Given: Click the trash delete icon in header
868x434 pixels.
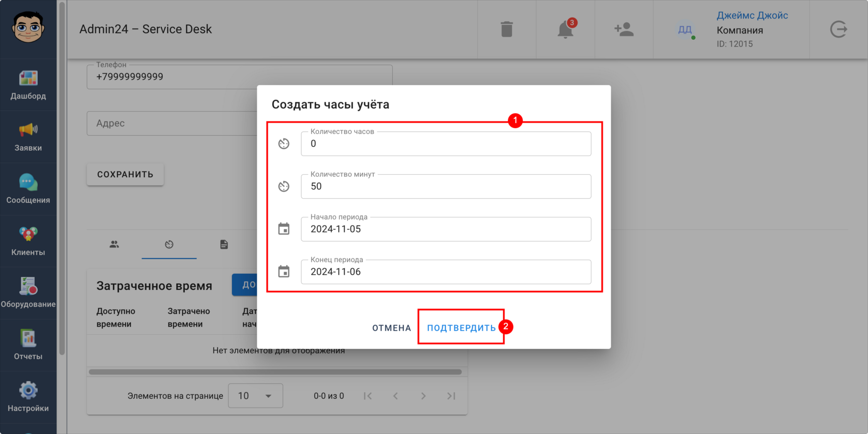Looking at the screenshot, I should click(507, 29).
